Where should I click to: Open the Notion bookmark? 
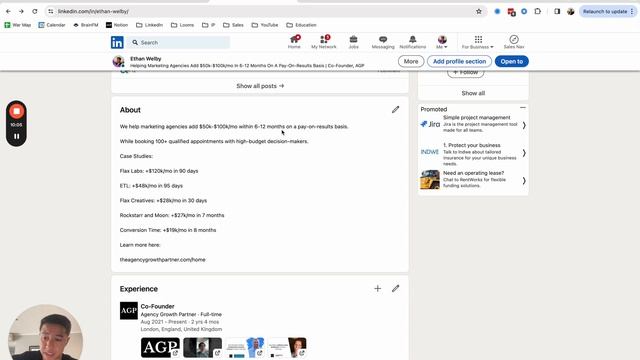(x=117, y=25)
